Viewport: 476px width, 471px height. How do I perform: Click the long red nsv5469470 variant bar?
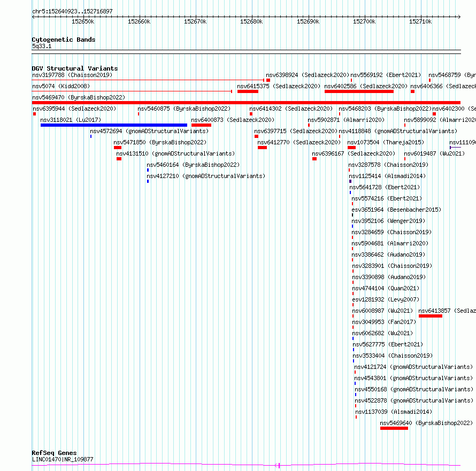(246, 103)
